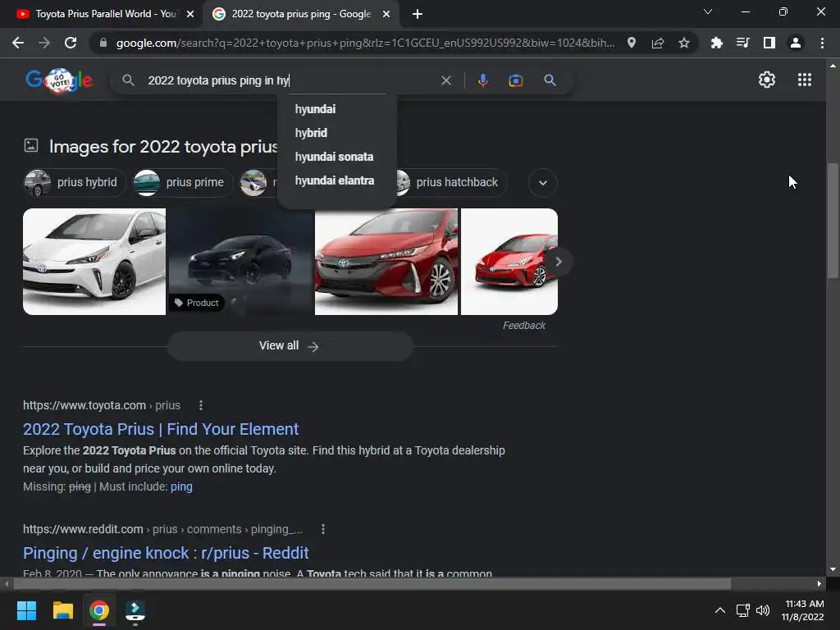Open Chrome three-dot menu
This screenshot has height=630, width=840.
tap(822, 43)
